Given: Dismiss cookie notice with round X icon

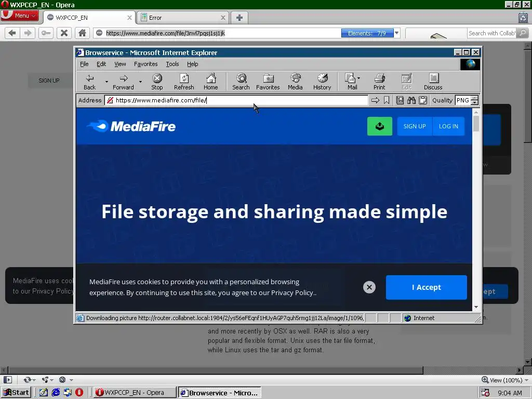Looking at the screenshot, I should tap(369, 287).
